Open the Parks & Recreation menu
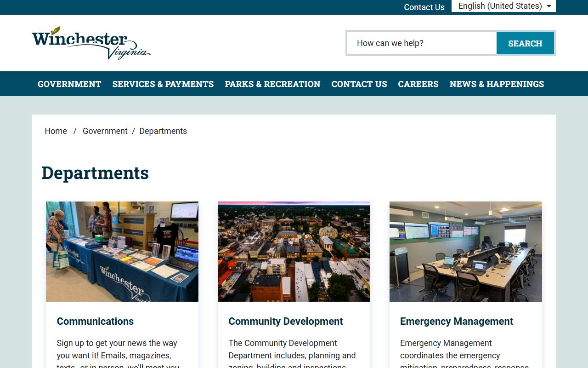 pyautogui.click(x=272, y=84)
